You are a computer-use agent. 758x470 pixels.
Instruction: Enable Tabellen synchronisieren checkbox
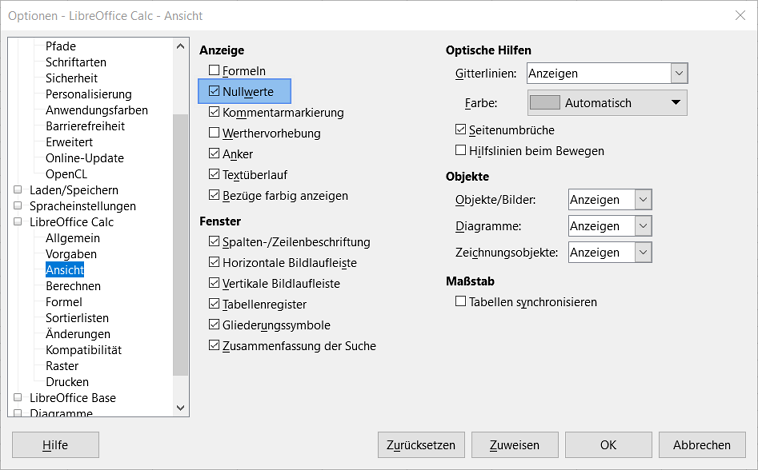point(461,302)
